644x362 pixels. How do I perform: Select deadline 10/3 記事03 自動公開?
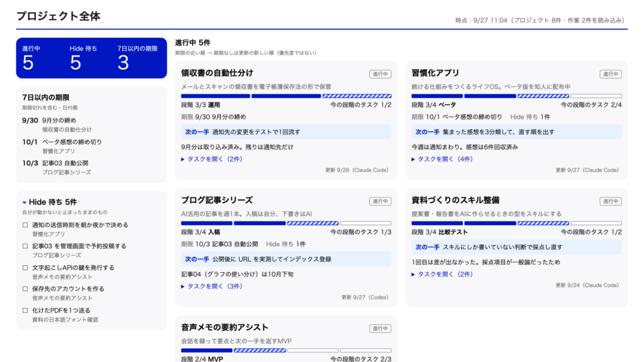[x=57, y=167]
